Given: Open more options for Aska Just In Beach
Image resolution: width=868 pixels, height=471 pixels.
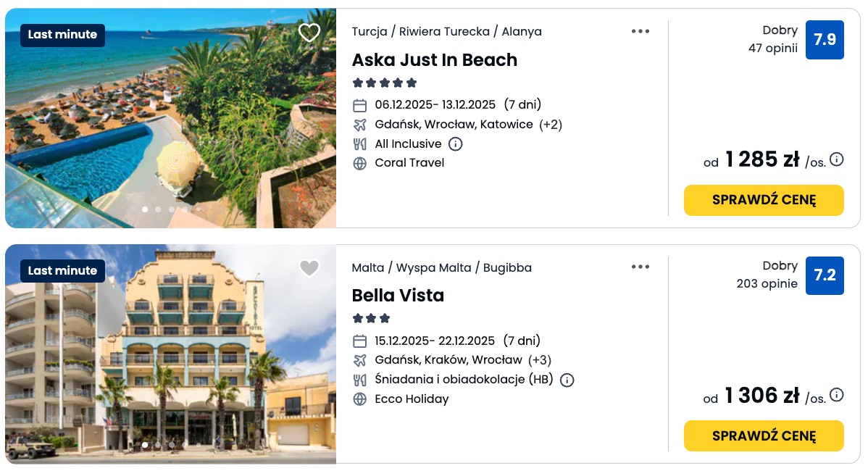Looking at the screenshot, I should (640, 31).
